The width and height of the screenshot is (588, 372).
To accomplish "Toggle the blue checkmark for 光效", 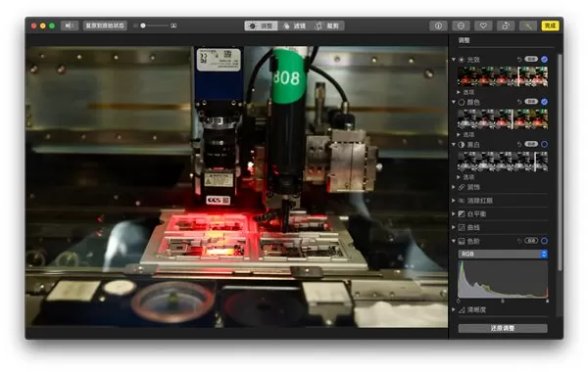I will 545,59.
